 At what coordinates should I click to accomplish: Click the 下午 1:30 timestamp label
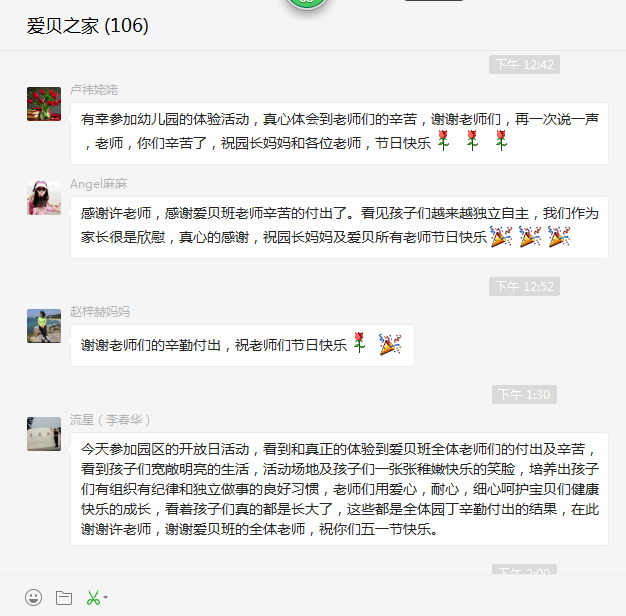point(524,395)
